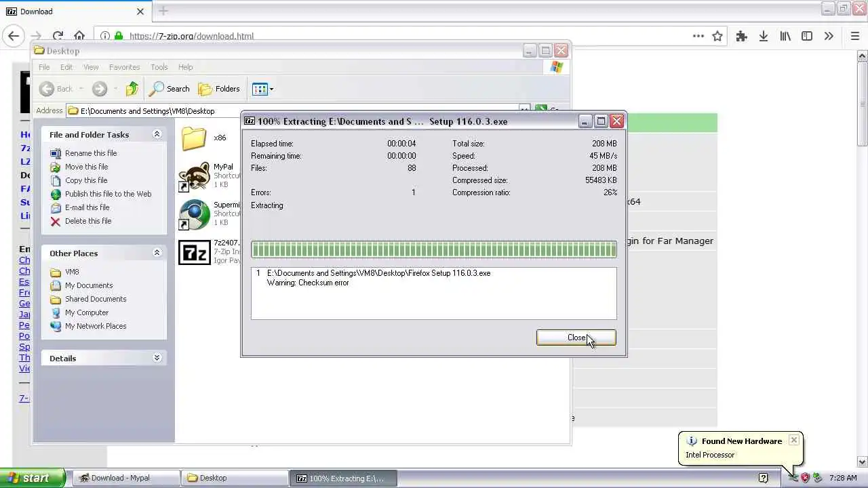The width and height of the screenshot is (868, 488).
Task: Click the taskbar clock showing 7:28 AM
Action: (843, 478)
